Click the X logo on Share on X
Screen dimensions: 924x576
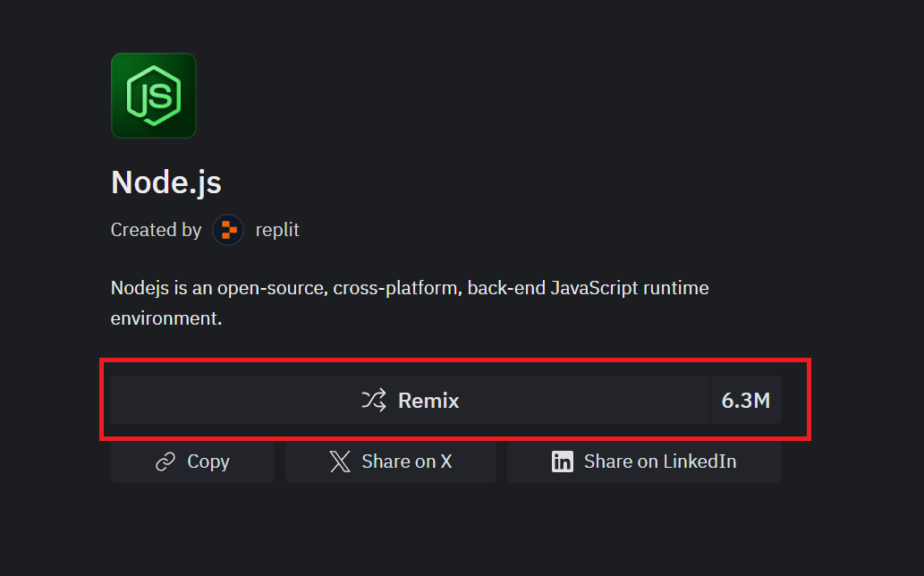pos(340,462)
